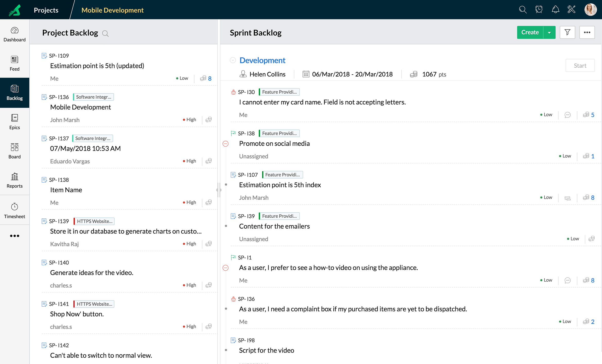This screenshot has height=364, width=602.
Task: Click sprint dates 06/Mar/2018 - 20/Mar/2018
Action: 352,74
